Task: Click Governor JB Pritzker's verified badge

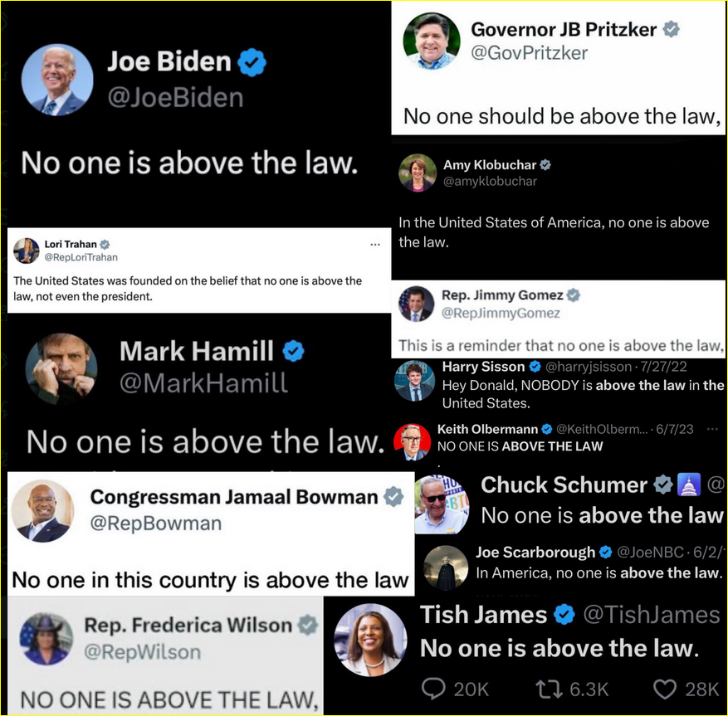Action: [671, 29]
